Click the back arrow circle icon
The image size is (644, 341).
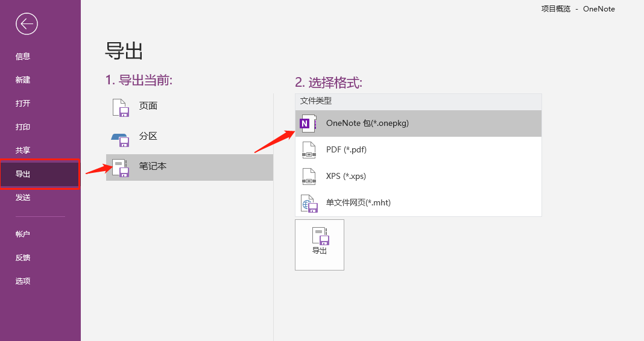pyautogui.click(x=27, y=24)
